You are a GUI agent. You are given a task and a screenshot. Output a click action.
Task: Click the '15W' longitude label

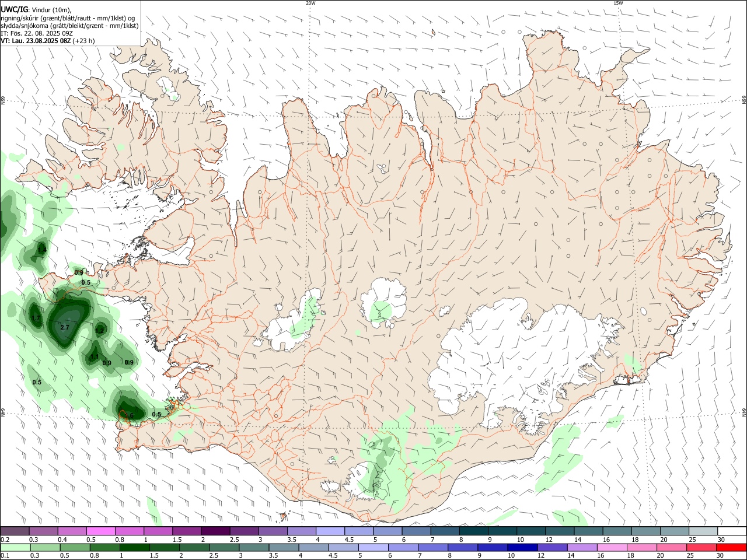click(x=618, y=3)
